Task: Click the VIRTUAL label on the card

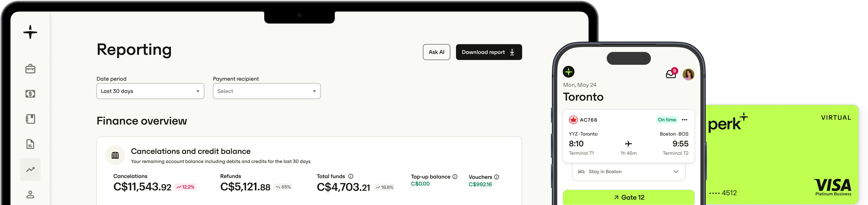Action: (x=836, y=118)
